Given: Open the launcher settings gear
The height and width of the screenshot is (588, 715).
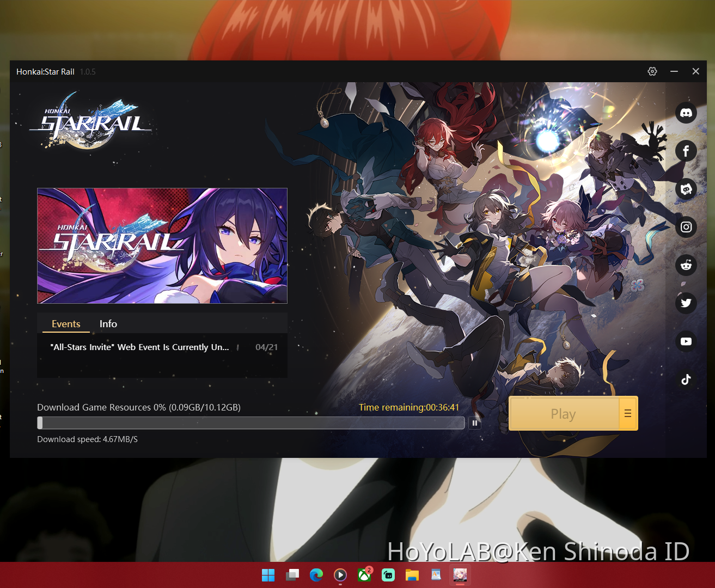Looking at the screenshot, I should click(652, 71).
